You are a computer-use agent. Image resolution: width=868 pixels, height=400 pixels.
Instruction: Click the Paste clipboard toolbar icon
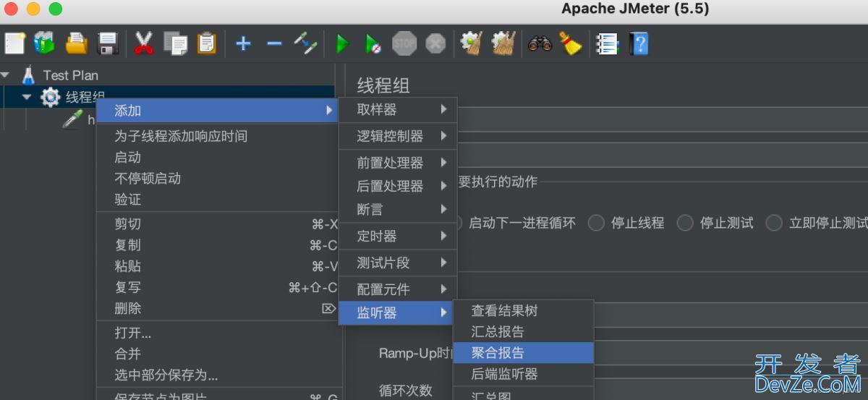206,44
